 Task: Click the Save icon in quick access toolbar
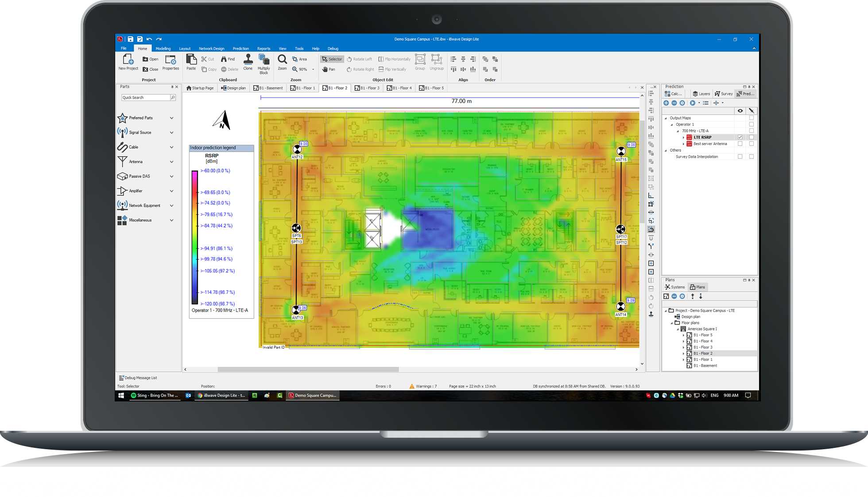click(131, 39)
